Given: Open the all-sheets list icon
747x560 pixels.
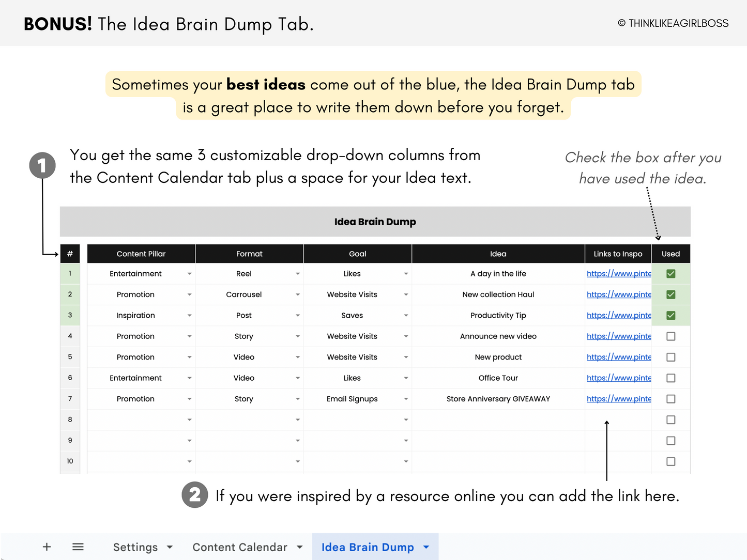Looking at the screenshot, I should pyautogui.click(x=78, y=547).
